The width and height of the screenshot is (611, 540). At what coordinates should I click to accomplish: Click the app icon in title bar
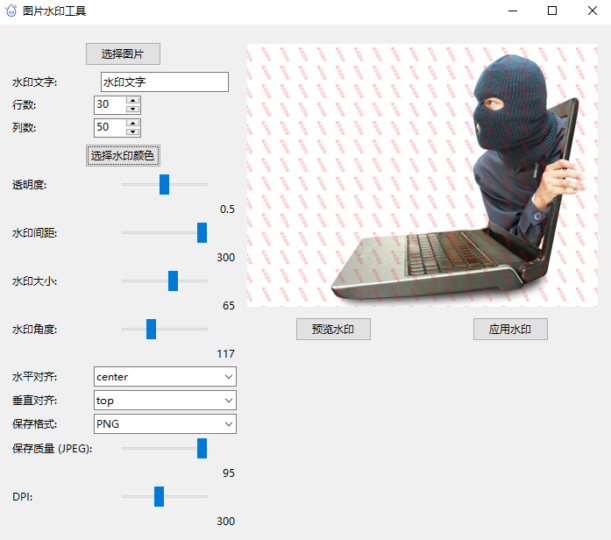(12, 11)
